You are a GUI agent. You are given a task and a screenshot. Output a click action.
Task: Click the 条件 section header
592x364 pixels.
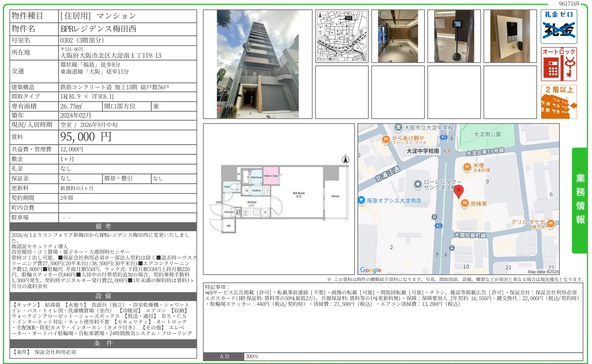[x=103, y=343]
